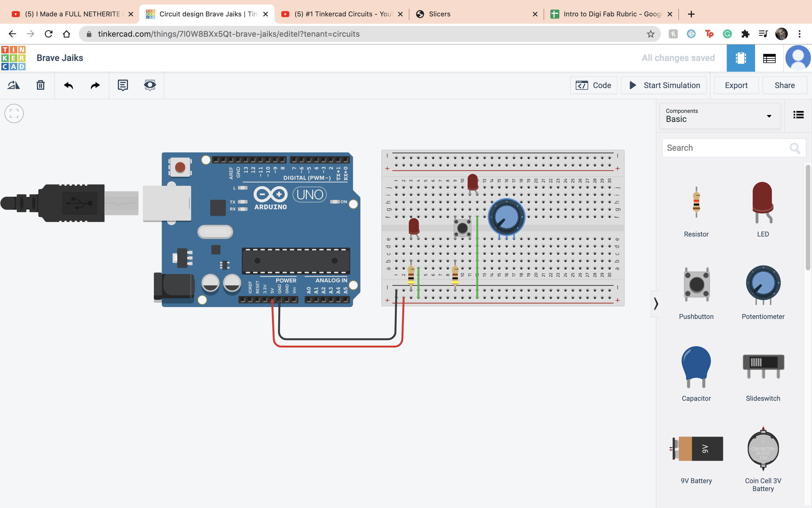
Task: Collapse components panel chevron
Action: click(x=655, y=304)
